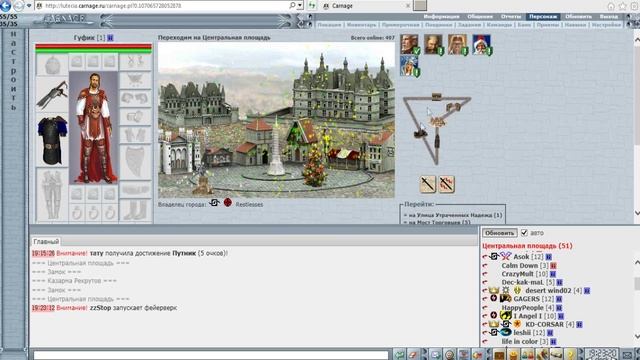This screenshot has width=640, height=360.
Task: Open Calm Down's red info icon
Action: [x=553, y=266]
